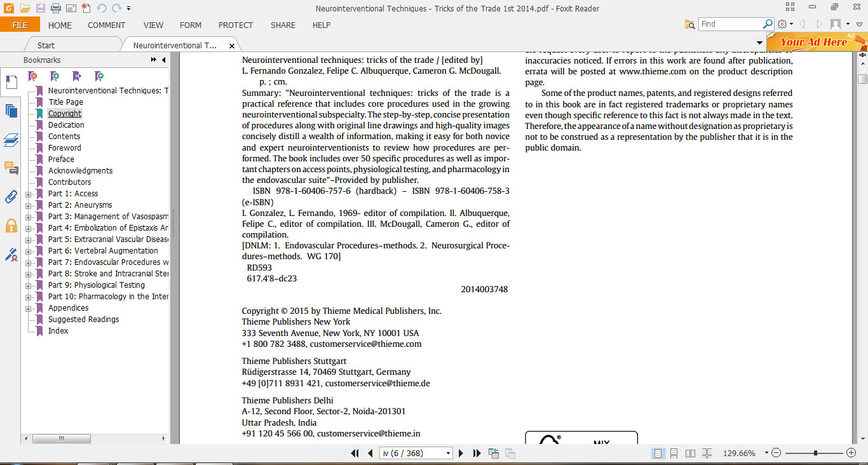Expand the Part 2: Aneurysms bookmark
868x465 pixels.
point(28,205)
